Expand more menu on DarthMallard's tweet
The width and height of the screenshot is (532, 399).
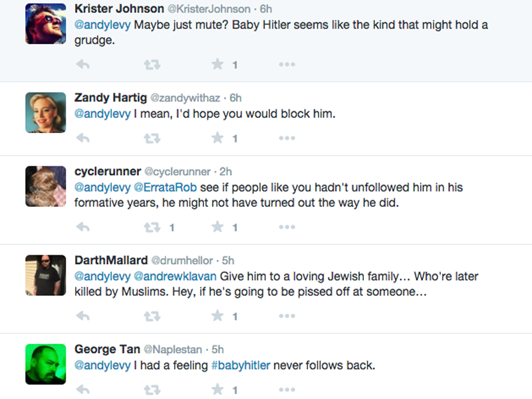tap(287, 317)
